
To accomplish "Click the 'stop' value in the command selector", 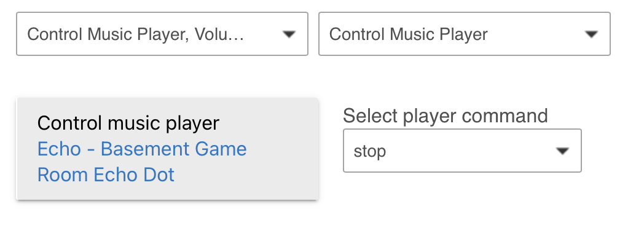I will tap(370, 151).
